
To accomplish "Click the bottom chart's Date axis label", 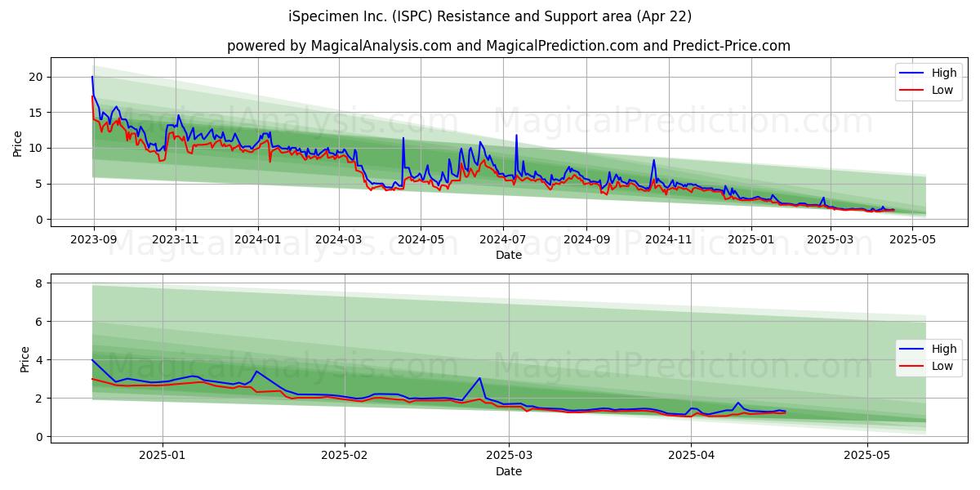I will pyautogui.click(x=509, y=471).
